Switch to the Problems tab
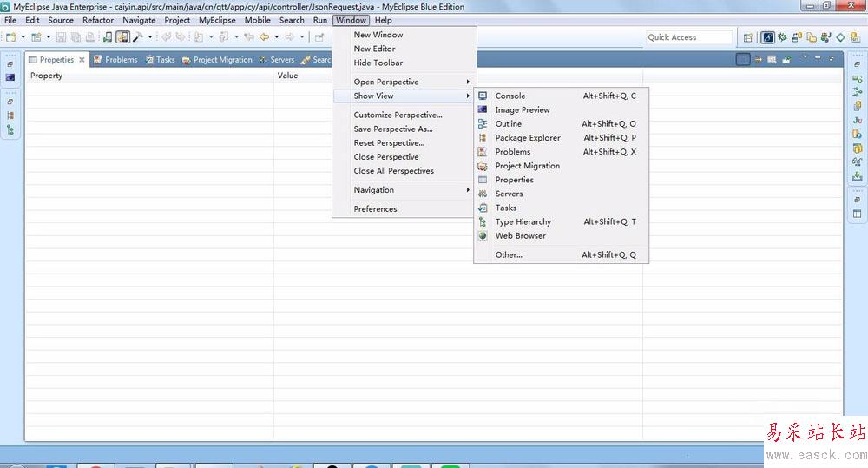The height and width of the screenshot is (468, 868). coord(115,60)
